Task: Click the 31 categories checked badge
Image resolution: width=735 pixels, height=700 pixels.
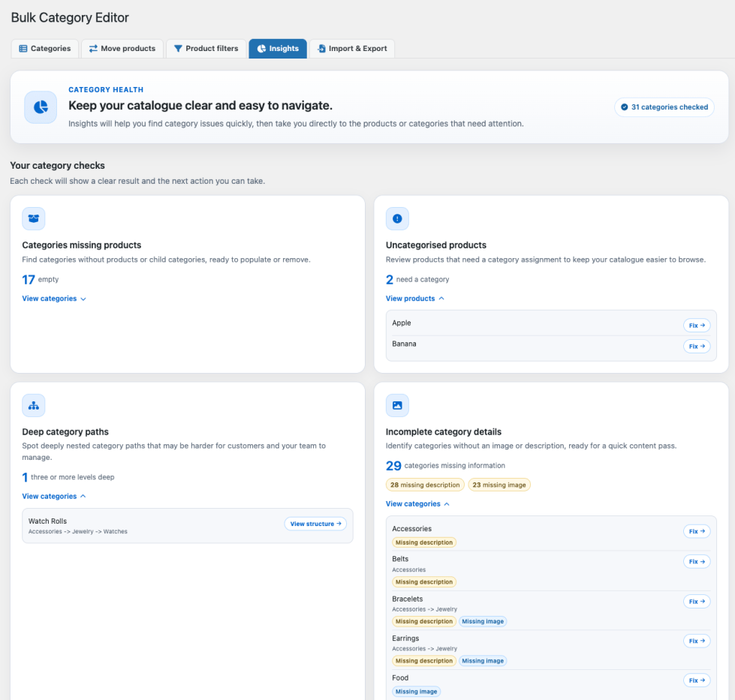Action: pyautogui.click(x=664, y=107)
